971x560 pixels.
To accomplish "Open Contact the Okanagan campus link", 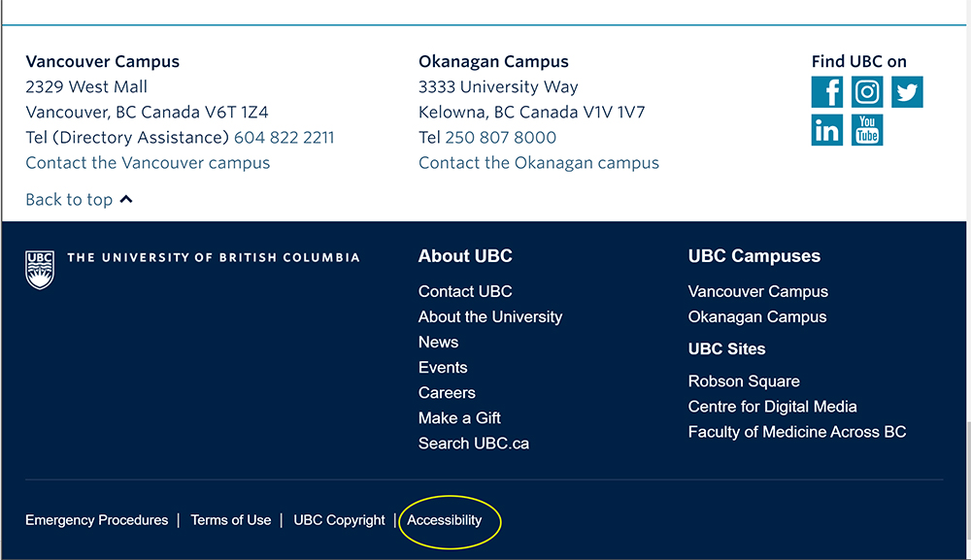I will tap(539, 163).
